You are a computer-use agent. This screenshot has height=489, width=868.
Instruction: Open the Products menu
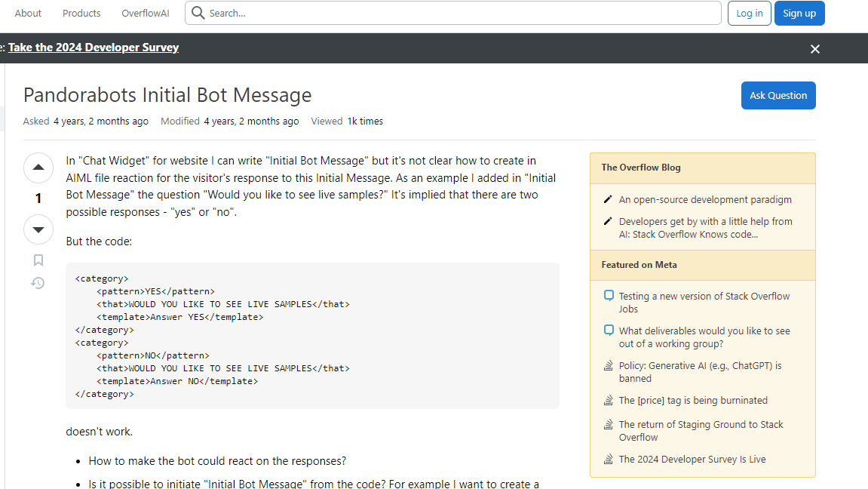81,13
